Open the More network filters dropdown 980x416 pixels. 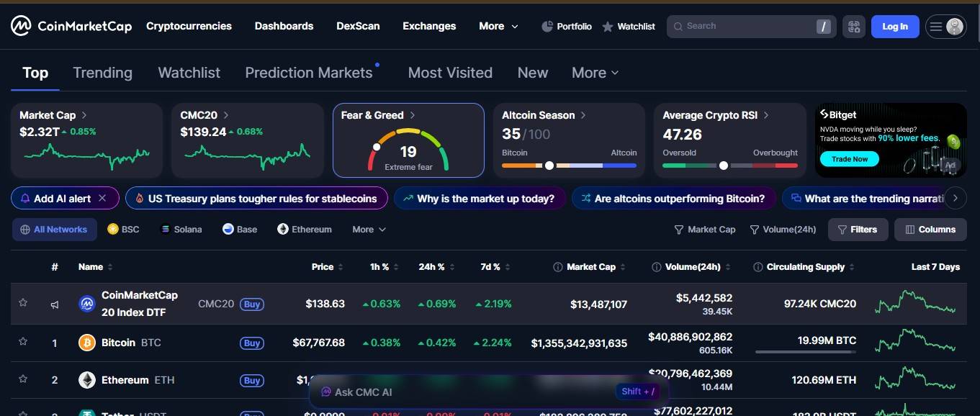point(368,229)
